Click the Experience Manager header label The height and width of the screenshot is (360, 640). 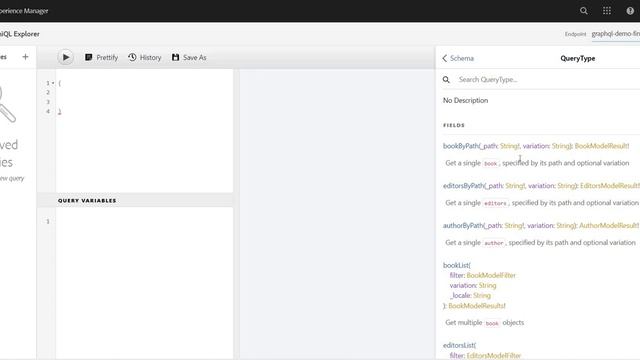point(24,11)
